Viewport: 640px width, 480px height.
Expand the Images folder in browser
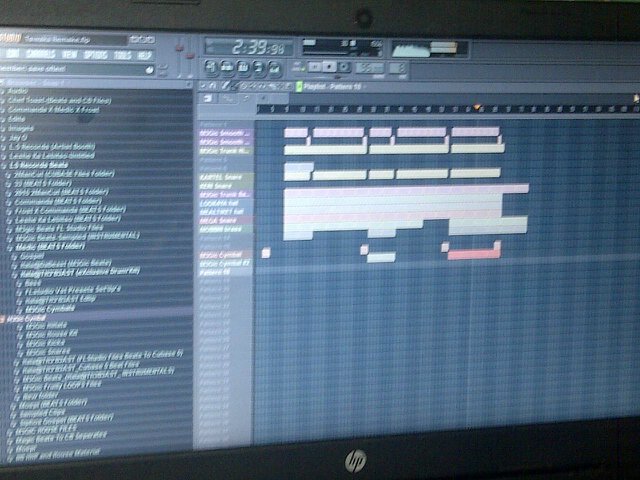click(21, 128)
